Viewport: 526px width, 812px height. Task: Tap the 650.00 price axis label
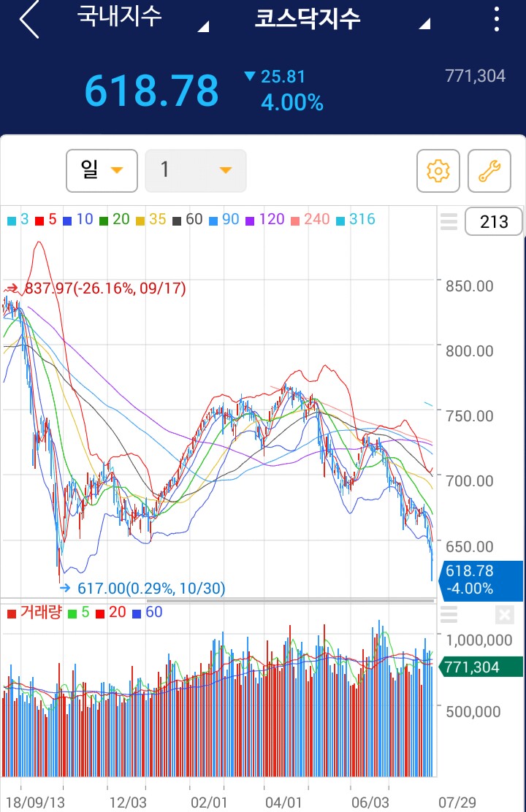tap(470, 546)
